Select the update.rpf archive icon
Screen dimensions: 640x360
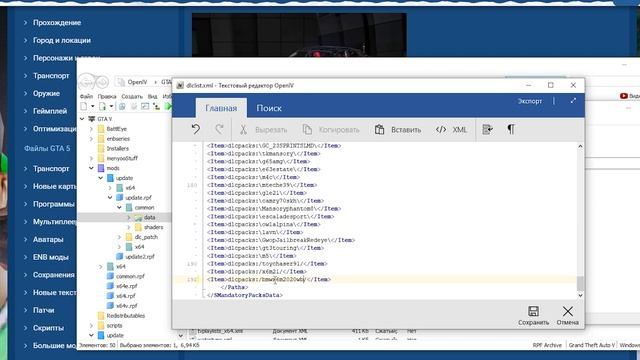[x=120, y=198]
